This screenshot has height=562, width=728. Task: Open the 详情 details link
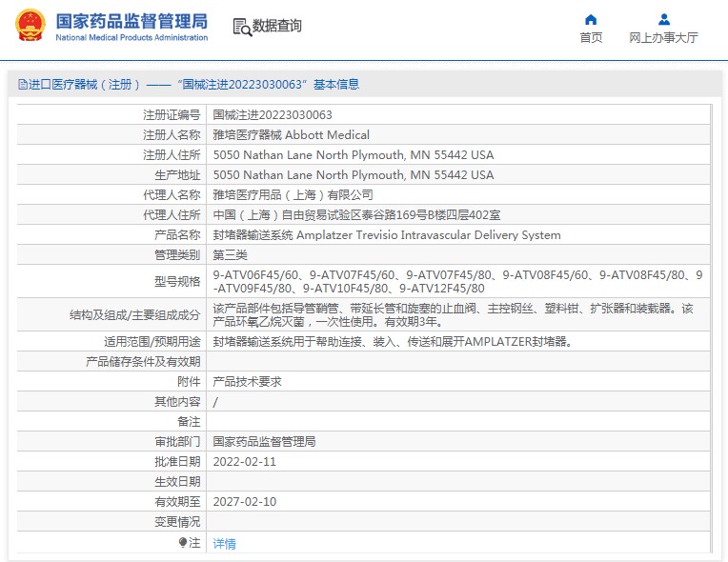coord(224,544)
